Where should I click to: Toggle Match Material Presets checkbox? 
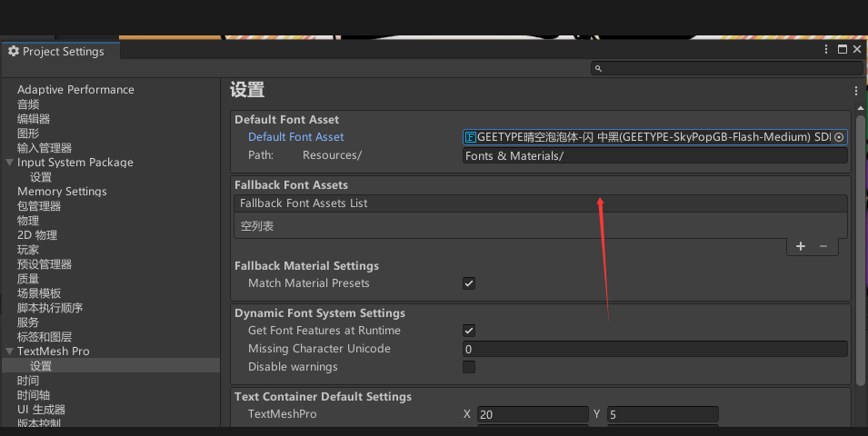[x=469, y=283]
